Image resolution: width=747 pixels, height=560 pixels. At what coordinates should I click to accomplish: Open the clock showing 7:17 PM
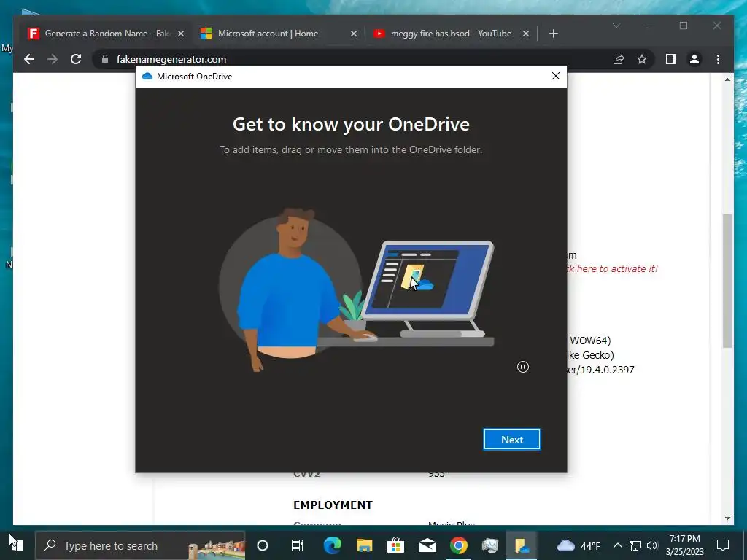(x=684, y=545)
